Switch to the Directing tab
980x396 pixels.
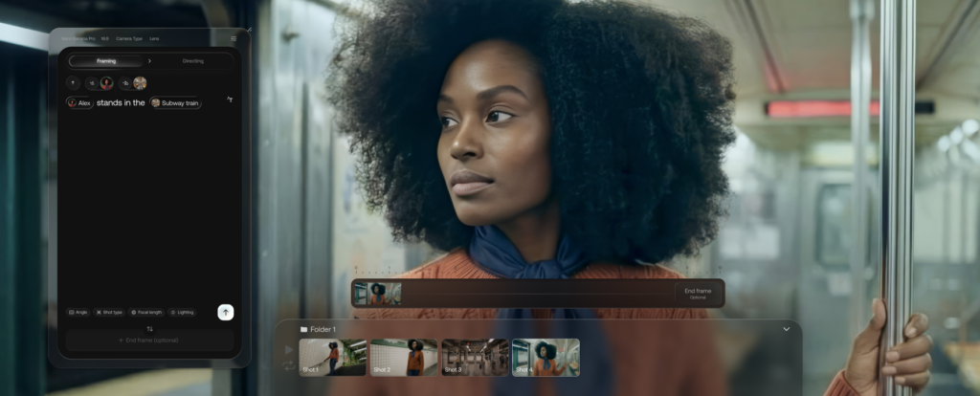pyautogui.click(x=193, y=61)
